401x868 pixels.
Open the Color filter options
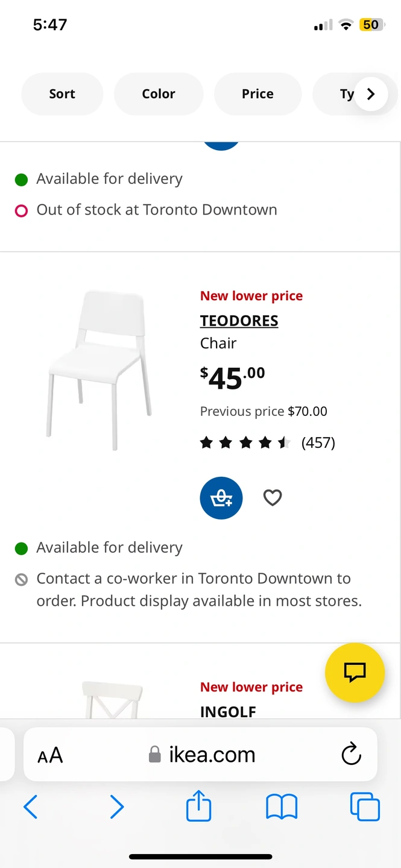click(x=159, y=94)
